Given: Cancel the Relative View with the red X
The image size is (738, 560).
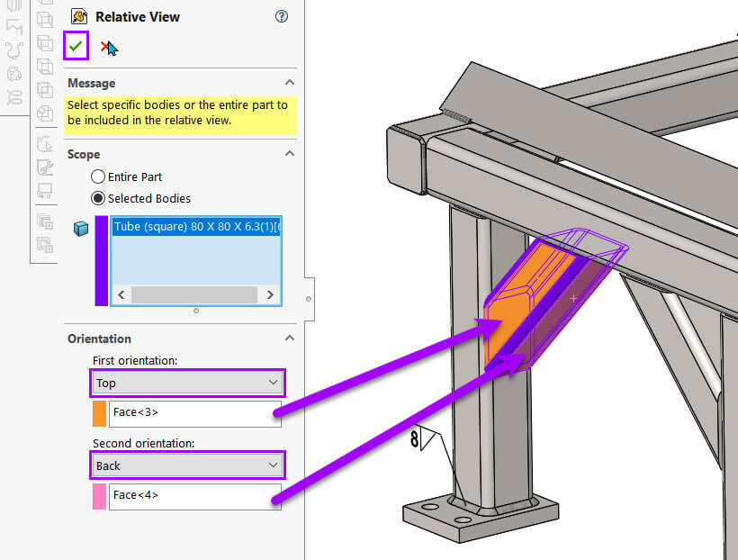Looking at the screenshot, I should click(105, 45).
